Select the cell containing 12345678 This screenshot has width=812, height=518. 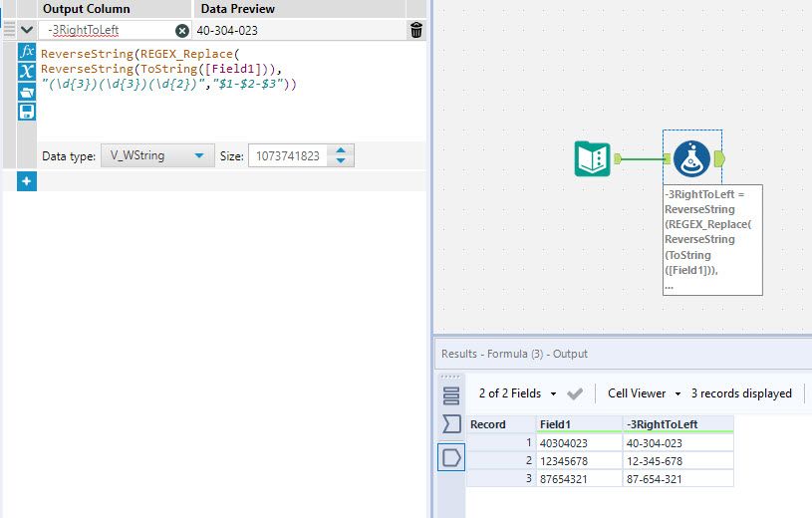tap(579, 461)
